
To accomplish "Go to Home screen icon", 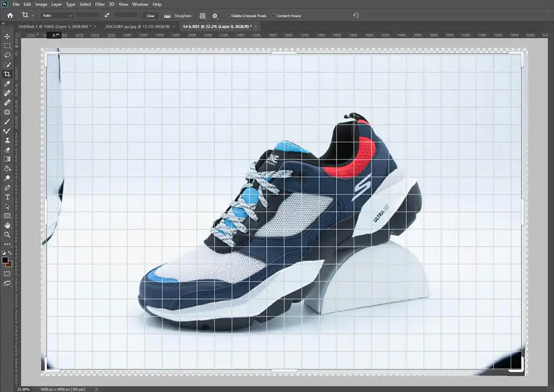I will click(10, 16).
